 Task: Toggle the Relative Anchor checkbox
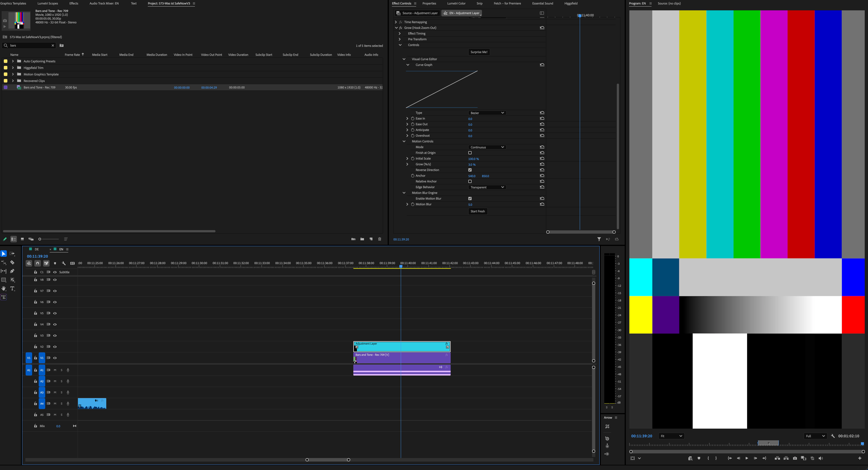point(470,181)
